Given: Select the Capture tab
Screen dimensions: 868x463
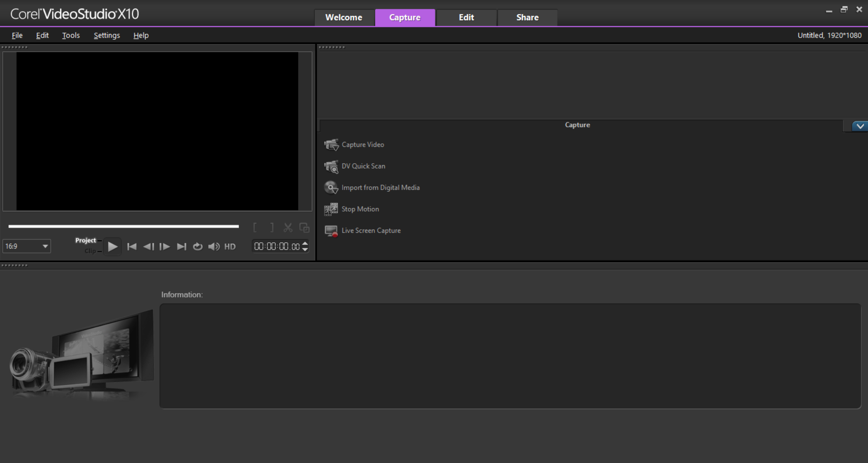Looking at the screenshot, I should 405,18.
